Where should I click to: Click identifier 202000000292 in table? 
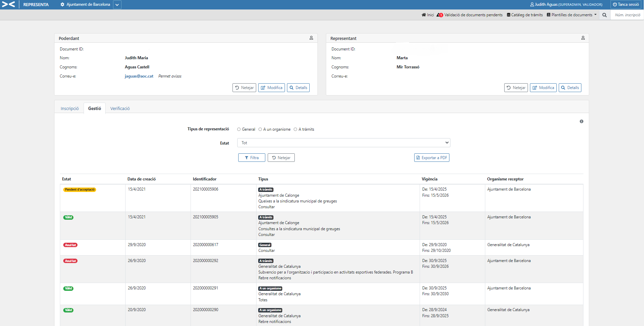[x=206, y=261]
